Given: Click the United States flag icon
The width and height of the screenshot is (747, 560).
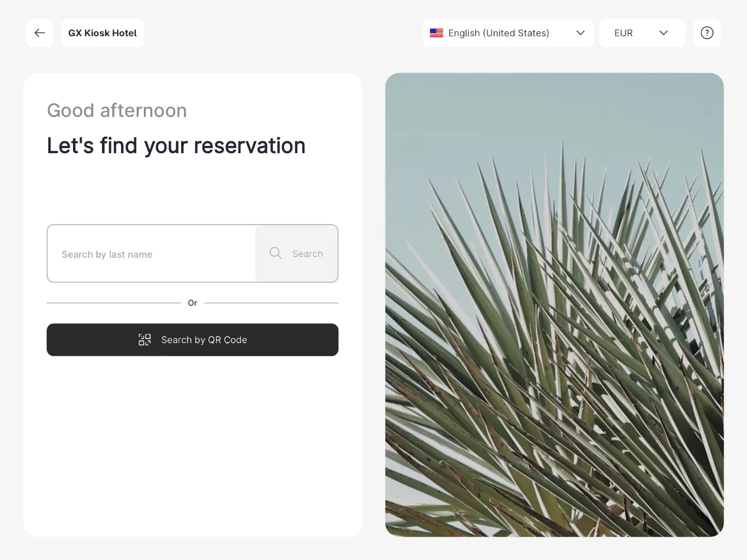Looking at the screenshot, I should [x=436, y=33].
